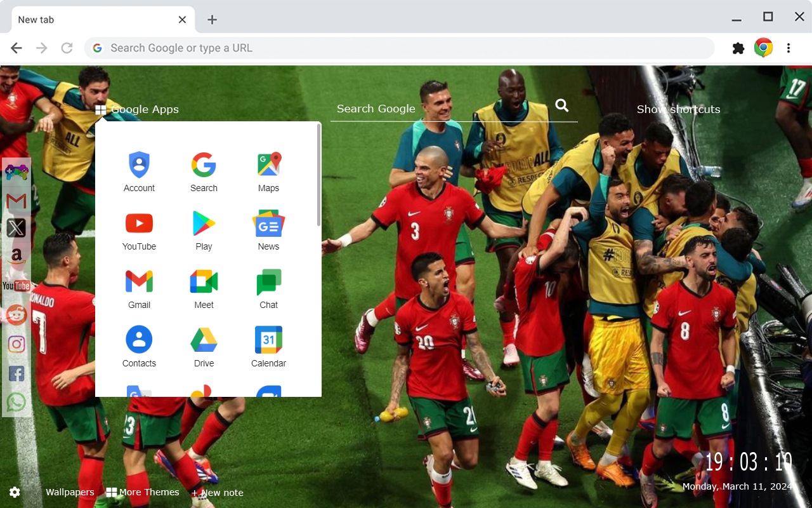Open the settings gear icon
The width and height of the screenshot is (812, 508).
pyautogui.click(x=15, y=492)
